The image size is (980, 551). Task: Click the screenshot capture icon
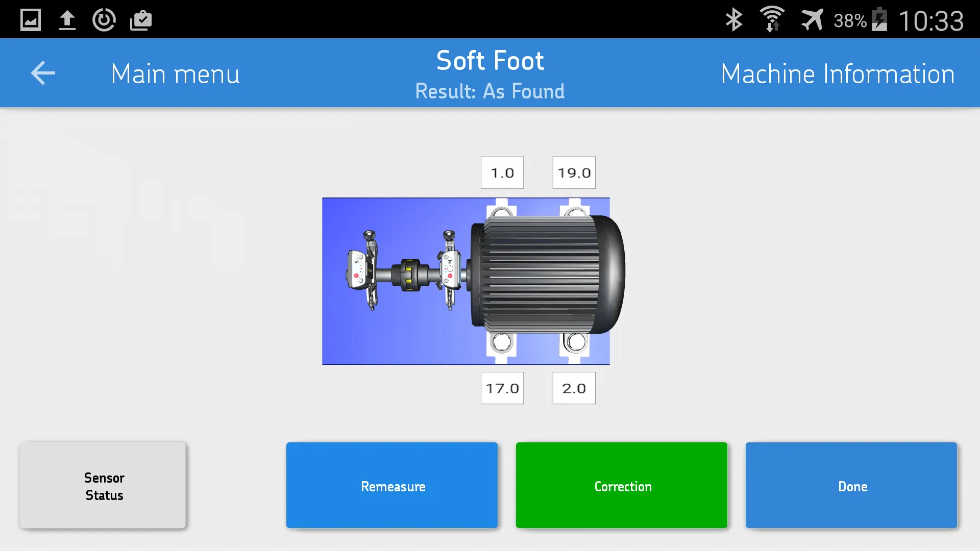click(30, 19)
